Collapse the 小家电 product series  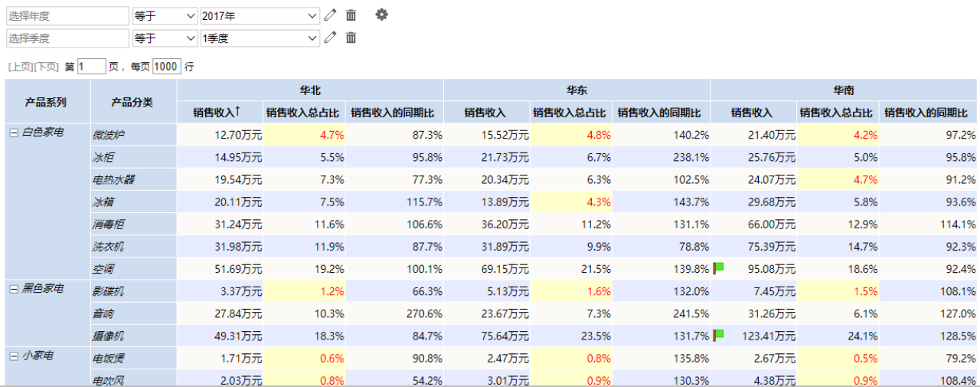13,356
